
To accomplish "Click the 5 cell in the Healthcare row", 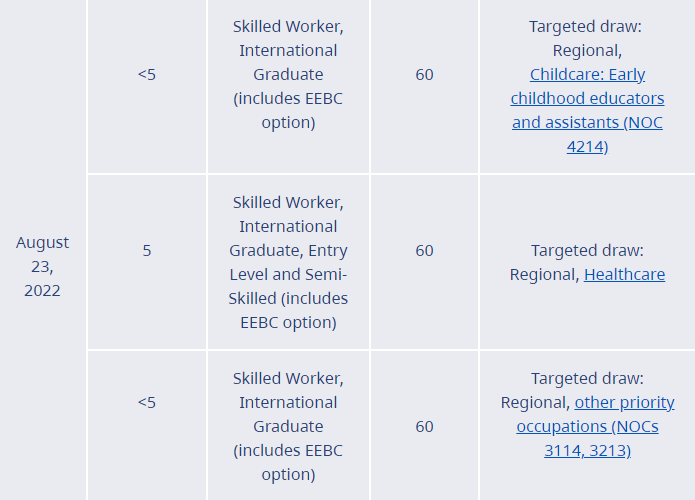I will [x=147, y=250].
